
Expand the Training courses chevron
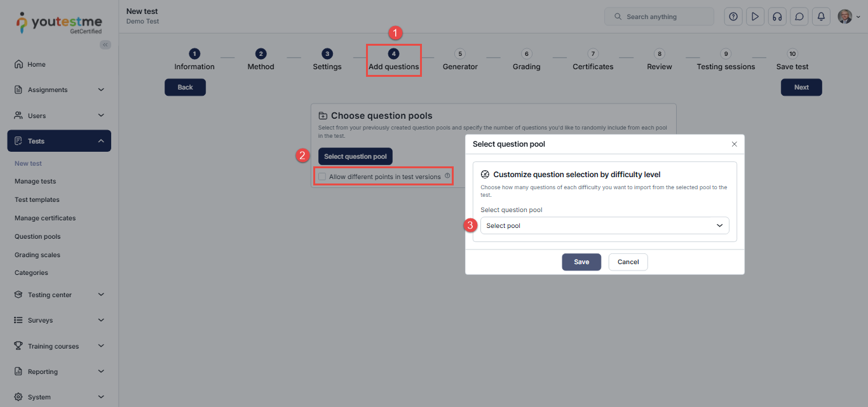click(101, 346)
